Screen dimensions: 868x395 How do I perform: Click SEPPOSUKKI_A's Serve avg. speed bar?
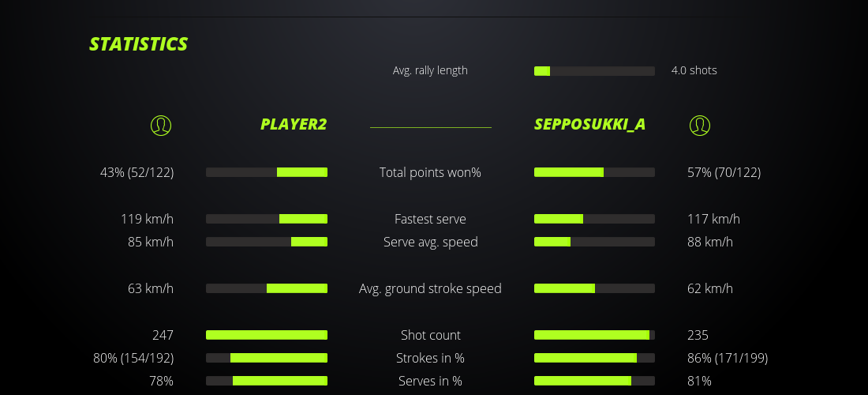[x=594, y=242]
